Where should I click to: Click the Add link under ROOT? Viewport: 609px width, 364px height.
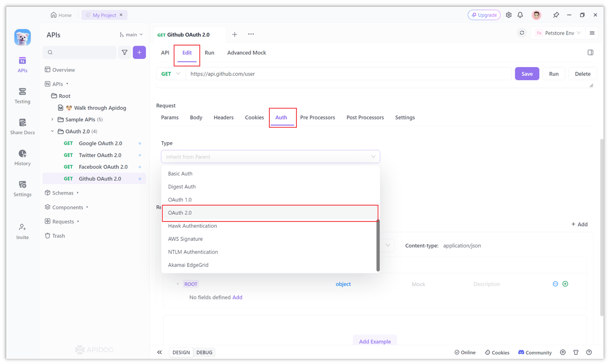click(237, 297)
